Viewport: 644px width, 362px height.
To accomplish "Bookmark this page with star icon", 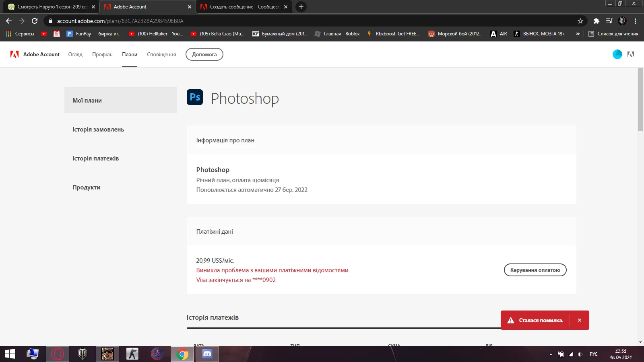I will (x=580, y=21).
